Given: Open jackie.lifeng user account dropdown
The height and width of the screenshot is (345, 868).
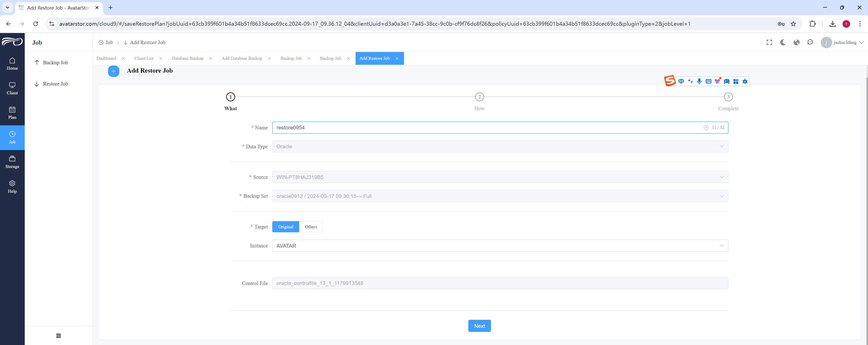Looking at the screenshot, I should pyautogui.click(x=842, y=42).
